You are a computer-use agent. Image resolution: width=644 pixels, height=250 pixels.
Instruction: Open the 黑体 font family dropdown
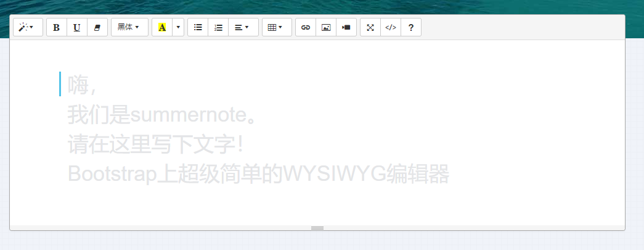(129, 27)
